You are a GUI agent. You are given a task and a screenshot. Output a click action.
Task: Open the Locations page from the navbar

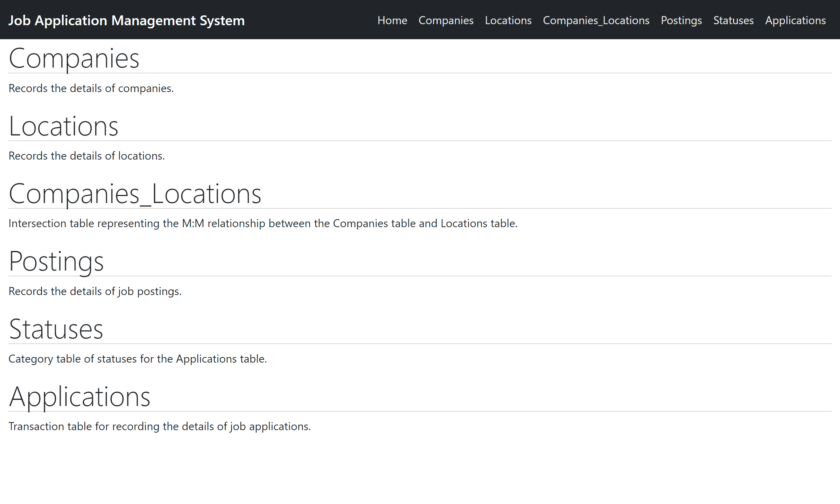(508, 20)
